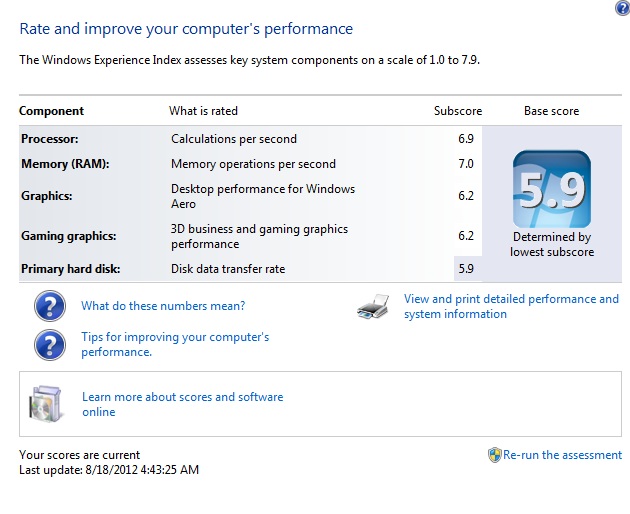Click the 'Last update: 8/18/2012' timestamp

pos(109,470)
